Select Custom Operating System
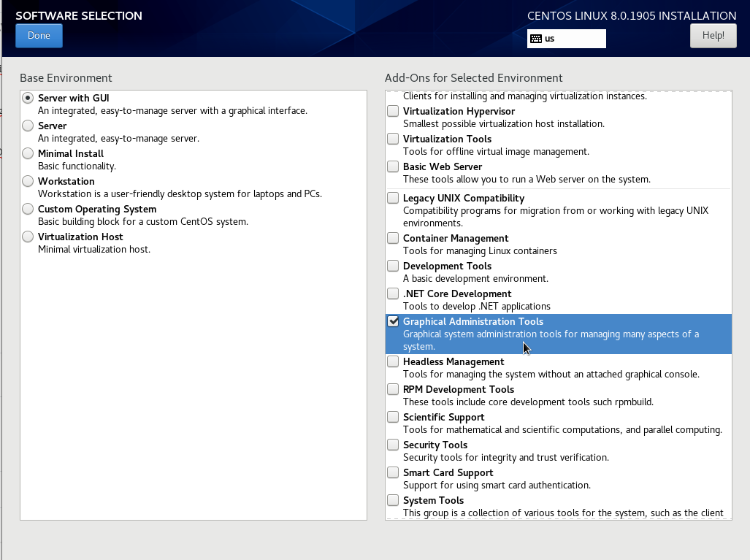 click(27, 209)
